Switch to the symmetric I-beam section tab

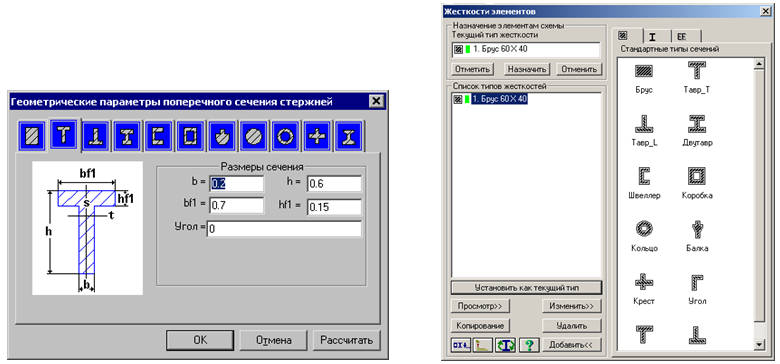coord(128,136)
